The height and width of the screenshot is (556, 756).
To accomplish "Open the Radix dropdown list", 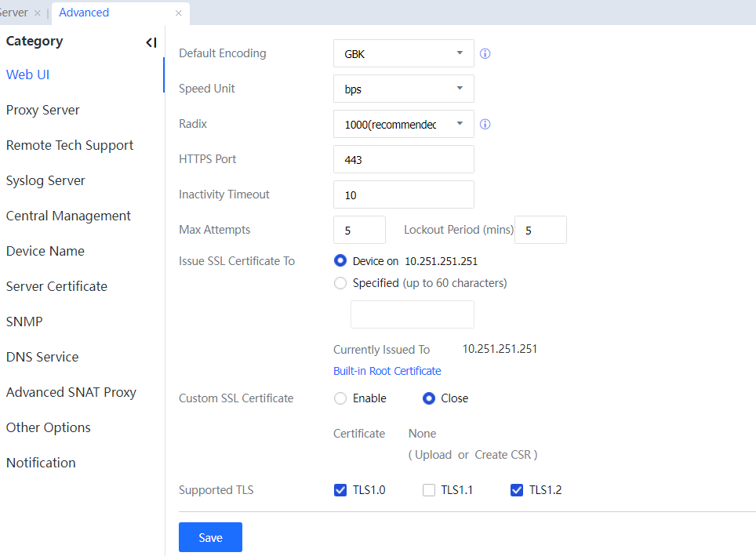I will (x=403, y=124).
